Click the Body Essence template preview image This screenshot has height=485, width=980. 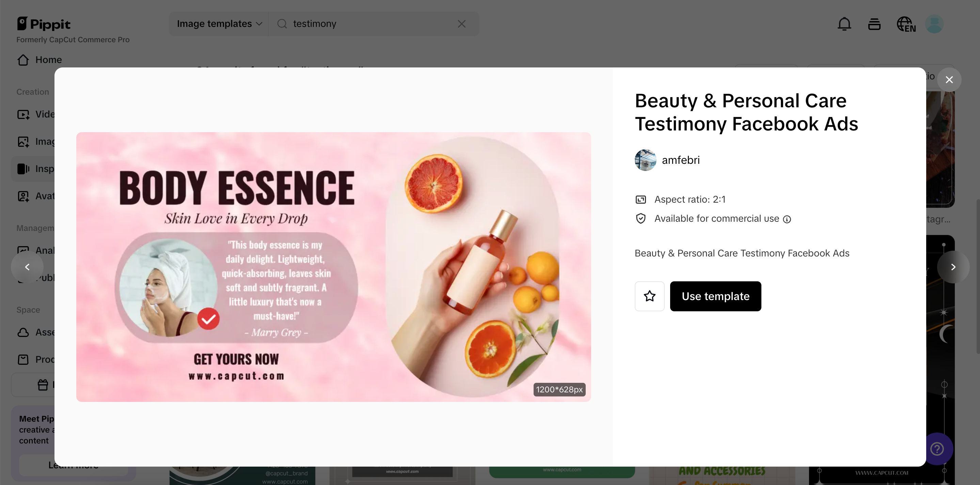point(333,267)
